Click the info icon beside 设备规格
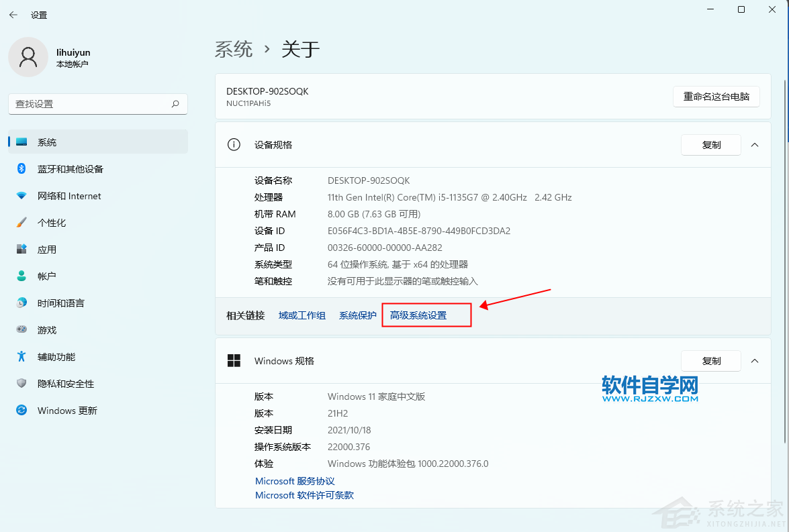 click(x=234, y=145)
